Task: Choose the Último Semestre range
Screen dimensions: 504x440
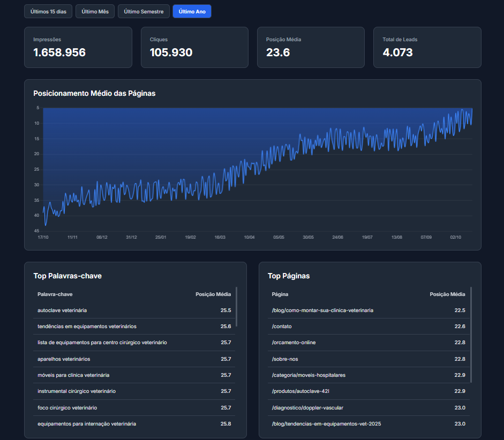Action: [144, 11]
